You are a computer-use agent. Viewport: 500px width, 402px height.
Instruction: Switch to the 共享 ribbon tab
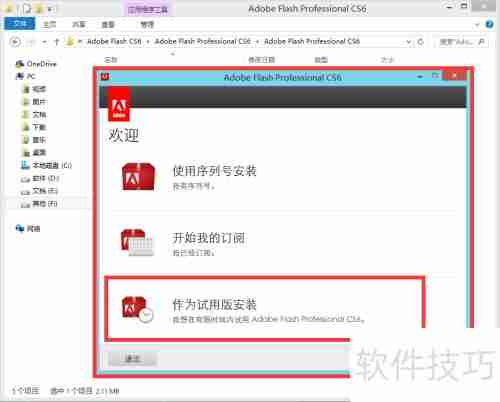coord(79,24)
